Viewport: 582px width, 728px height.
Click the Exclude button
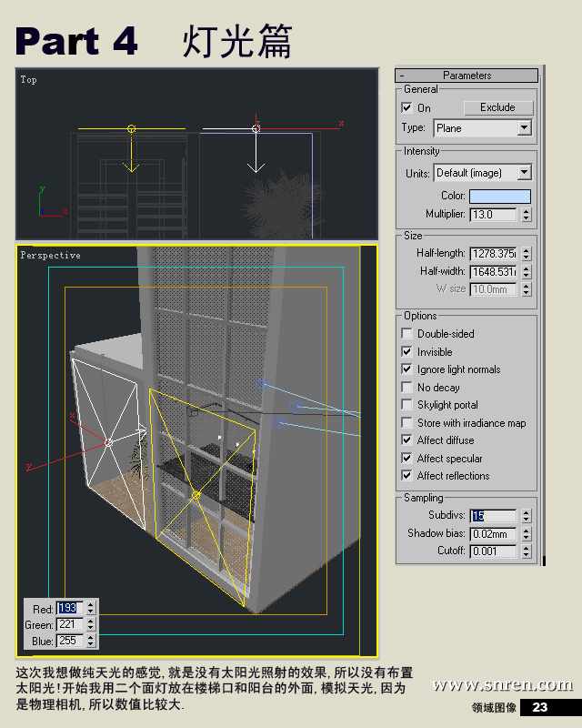497,107
